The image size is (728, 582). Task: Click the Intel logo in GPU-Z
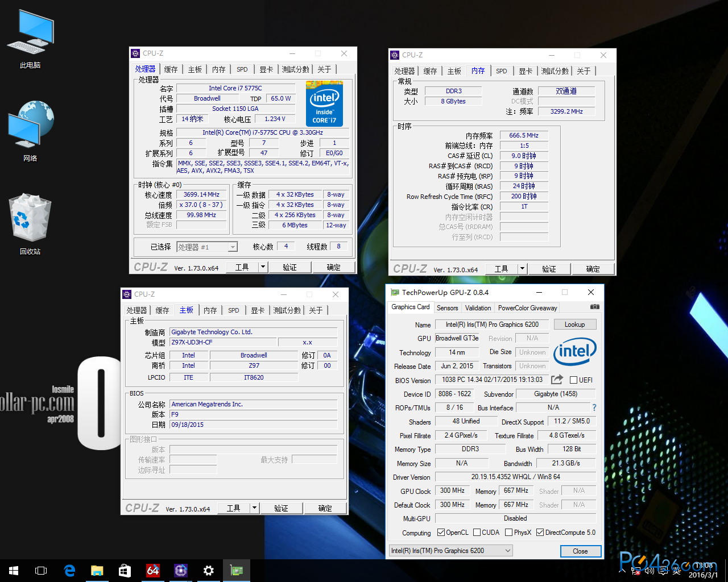(575, 351)
